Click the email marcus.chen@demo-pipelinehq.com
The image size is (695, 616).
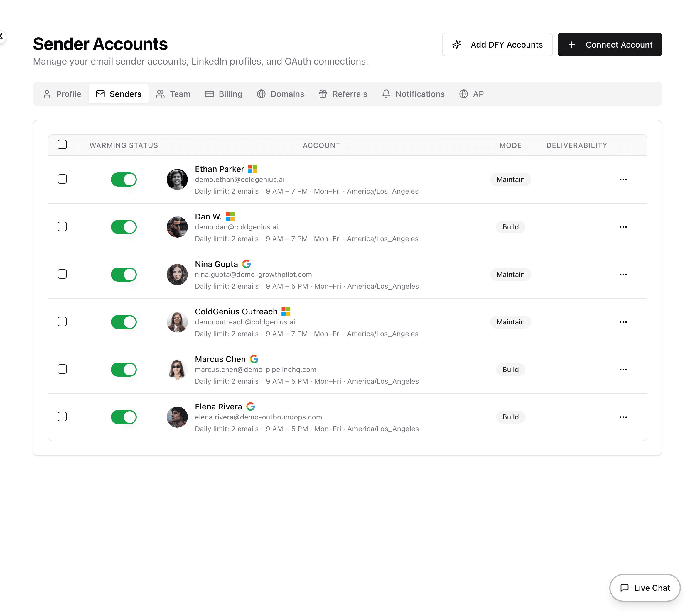pos(256,370)
